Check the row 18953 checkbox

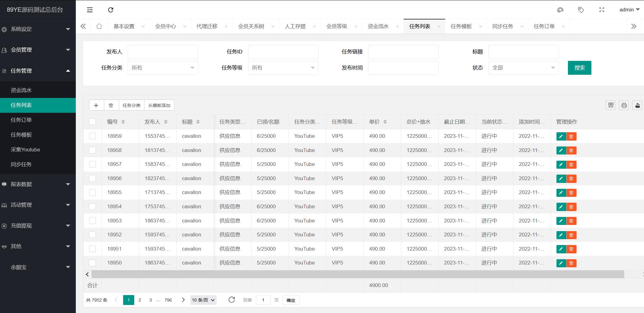point(92,221)
